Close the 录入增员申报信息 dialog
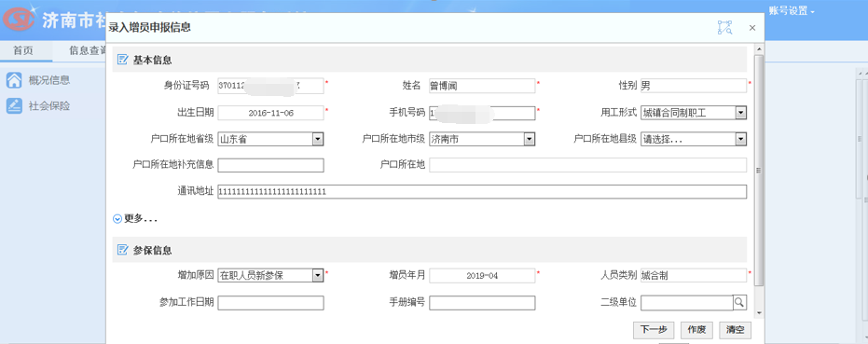Image resolution: width=868 pixels, height=344 pixels. click(x=751, y=28)
